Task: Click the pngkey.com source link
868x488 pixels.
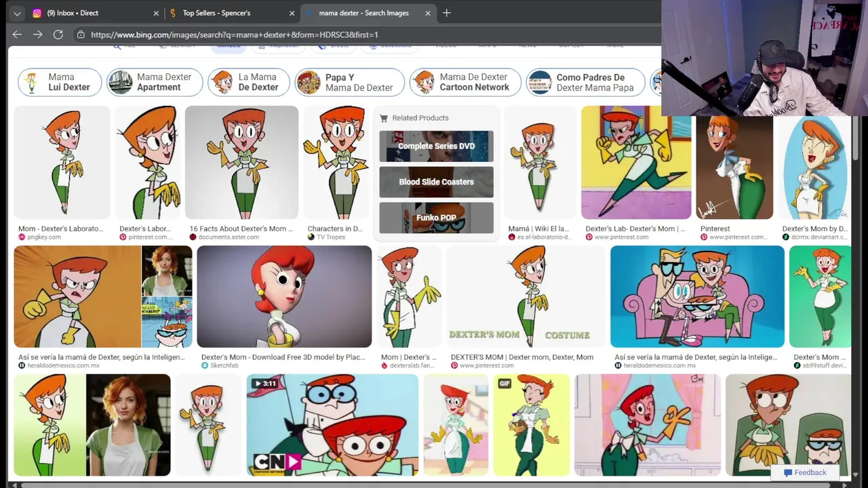Action: click(44, 237)
